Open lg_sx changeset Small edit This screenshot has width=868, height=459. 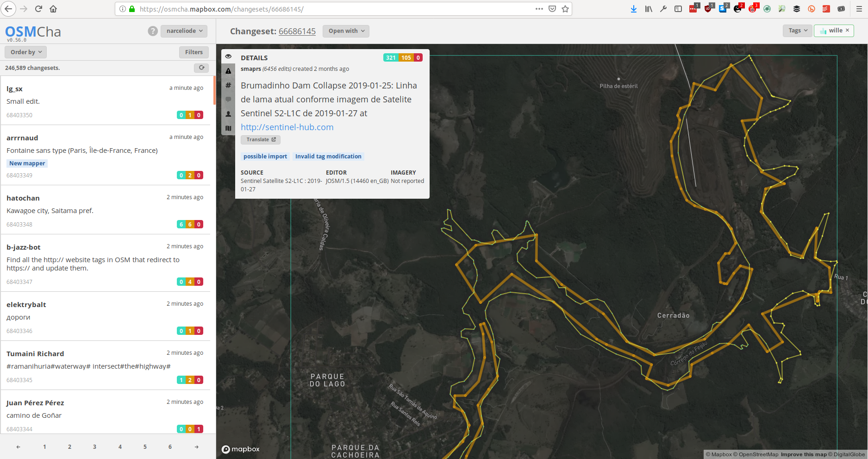click(x=106, y=101)
